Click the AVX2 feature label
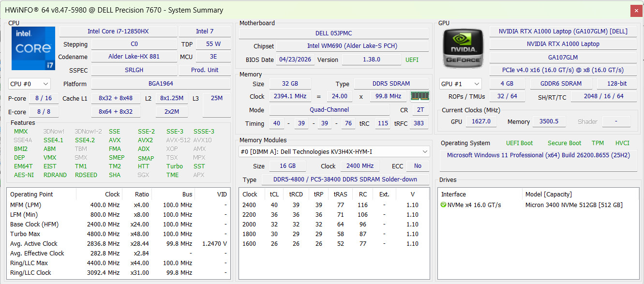This screenshot has height=284, width=644. [x=145, y=140]
